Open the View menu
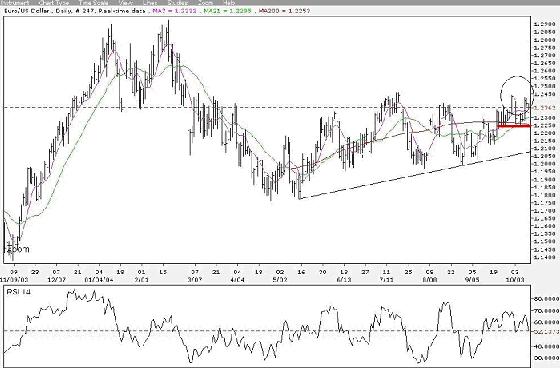 point(126,3)
